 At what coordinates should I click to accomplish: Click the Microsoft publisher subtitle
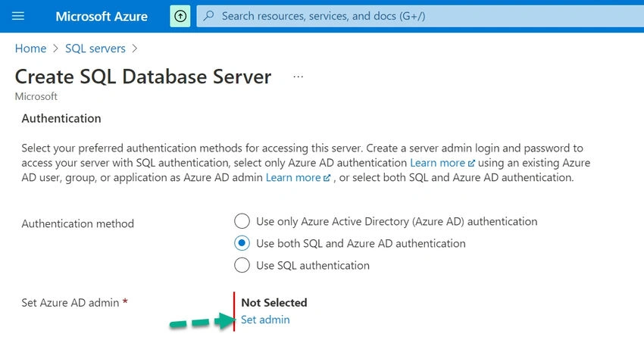point(36,96)
